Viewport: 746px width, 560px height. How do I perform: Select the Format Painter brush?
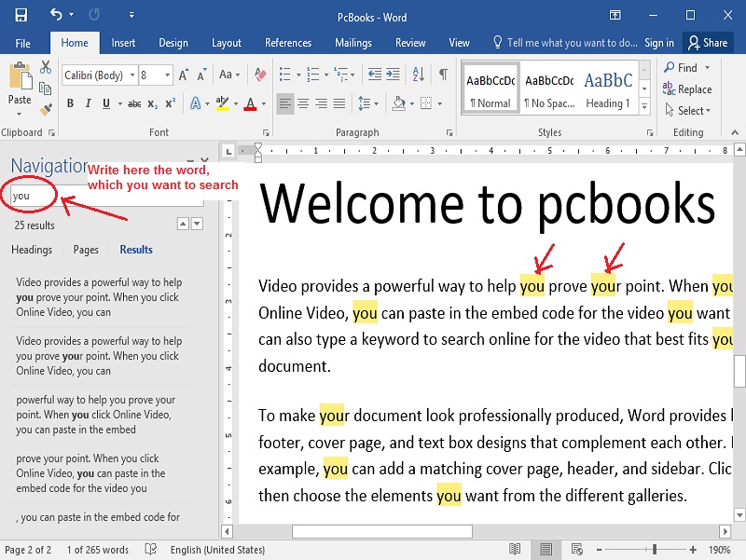pos(46,110)
